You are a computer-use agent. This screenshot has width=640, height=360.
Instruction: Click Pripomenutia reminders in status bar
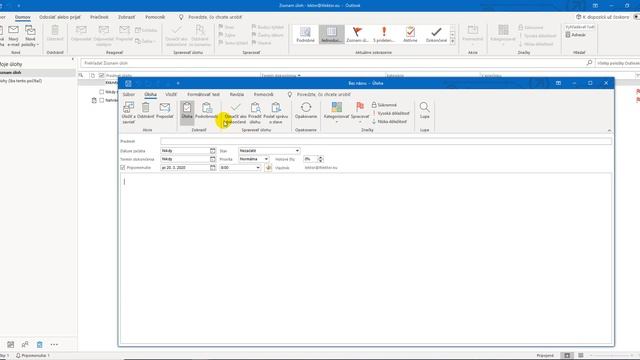[33, 356]
